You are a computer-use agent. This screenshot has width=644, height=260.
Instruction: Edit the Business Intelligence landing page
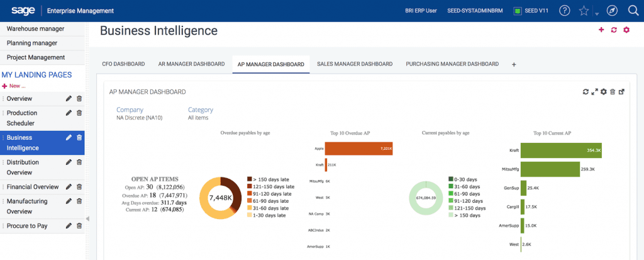[69, 137]
